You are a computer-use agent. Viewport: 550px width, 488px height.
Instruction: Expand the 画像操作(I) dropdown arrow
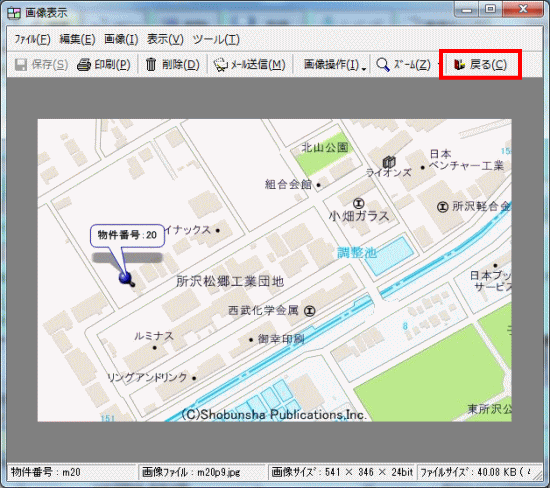(x=364, y=68)
